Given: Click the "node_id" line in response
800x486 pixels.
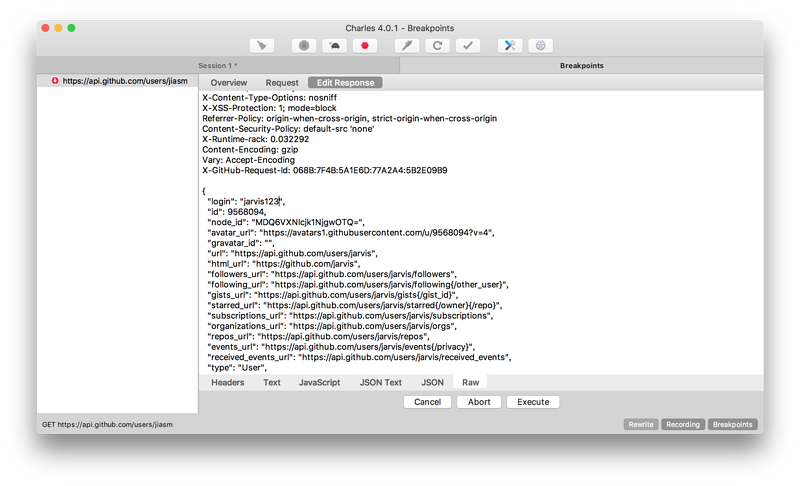Looking at the screenshot, I should click(286, 222).
